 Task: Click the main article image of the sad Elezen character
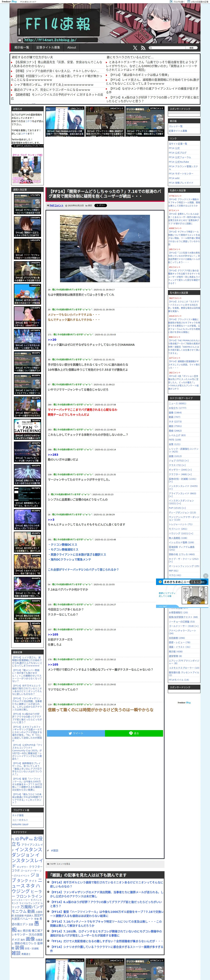click(x=105, y=248)
